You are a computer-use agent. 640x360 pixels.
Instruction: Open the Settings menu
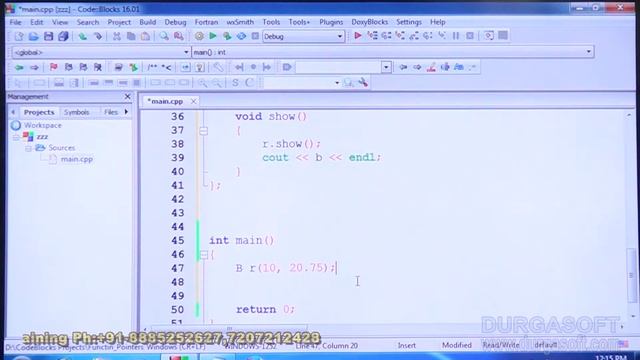click(409, 22)
